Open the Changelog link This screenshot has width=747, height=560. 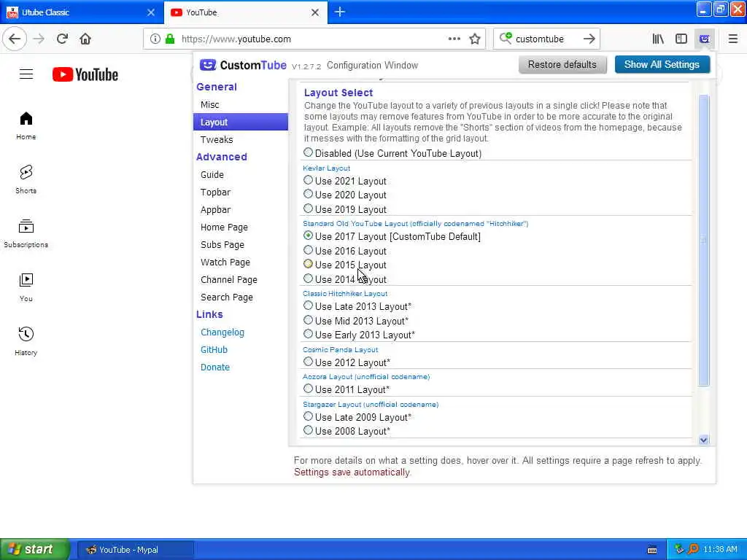point(222,332)
